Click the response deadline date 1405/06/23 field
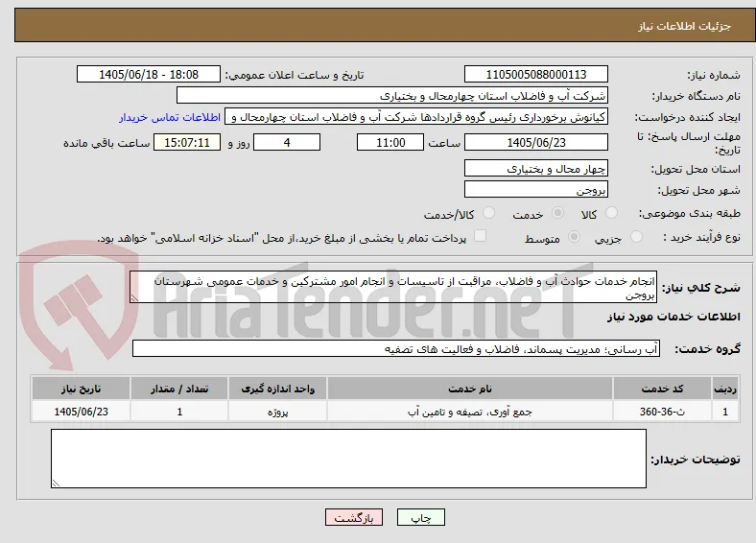 (x=536, y=142)
